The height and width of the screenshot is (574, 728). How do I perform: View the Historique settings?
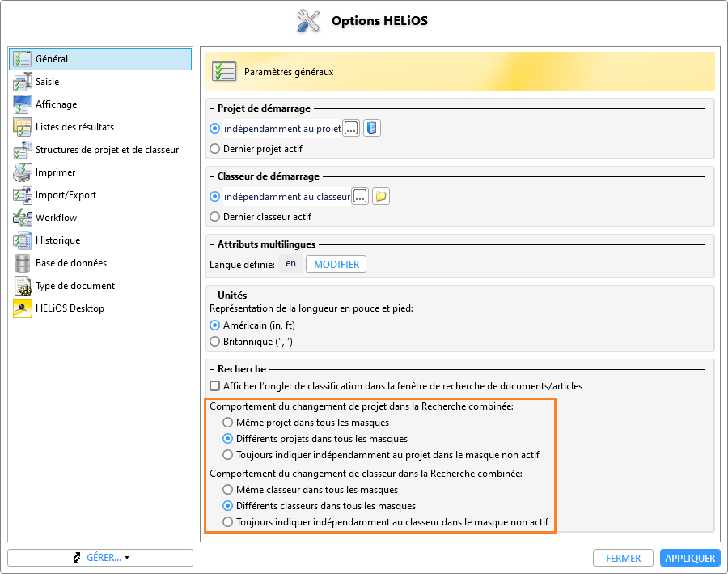tap(100, 240)
